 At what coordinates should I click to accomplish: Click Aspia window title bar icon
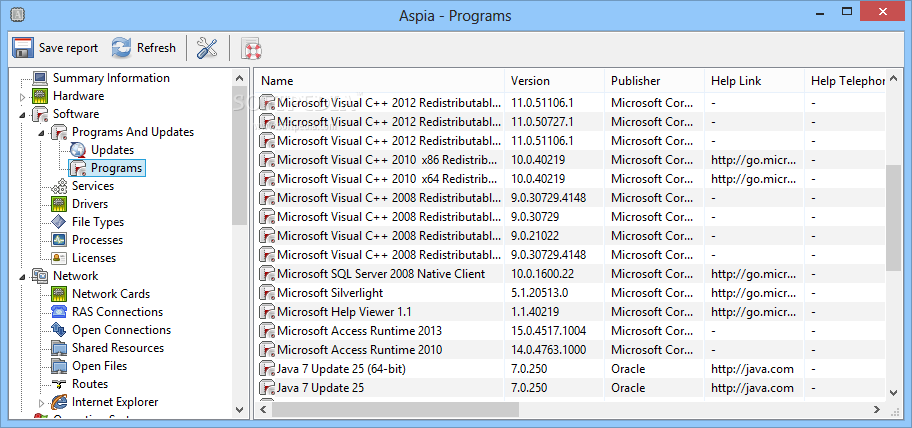tap(18, 15)
